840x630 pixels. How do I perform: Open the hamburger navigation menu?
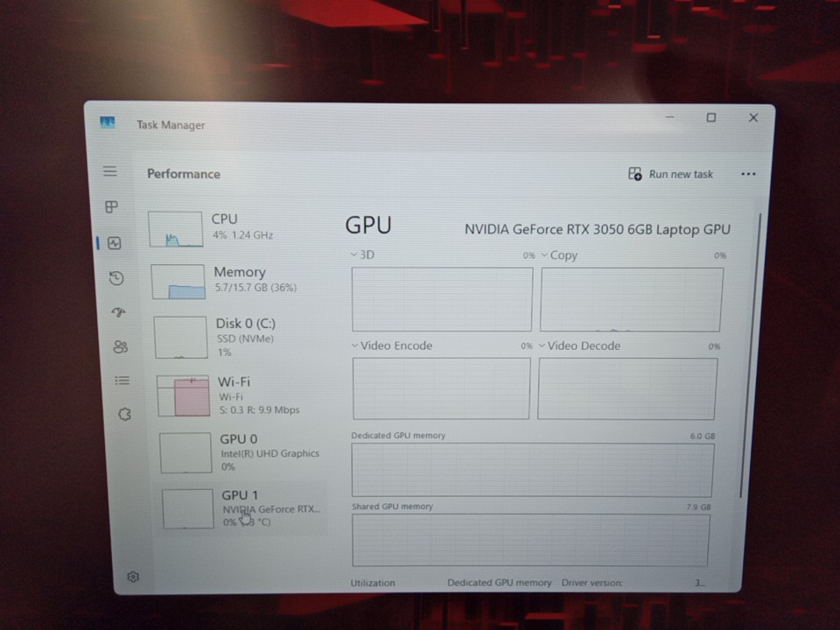coord(110,171)
